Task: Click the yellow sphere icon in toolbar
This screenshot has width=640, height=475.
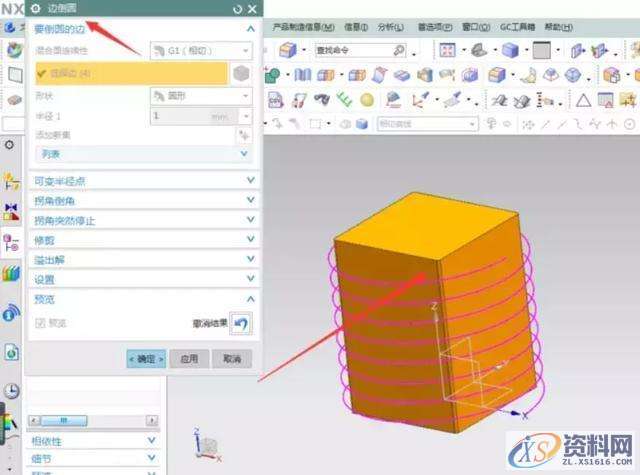Action: tap(367, 99)
